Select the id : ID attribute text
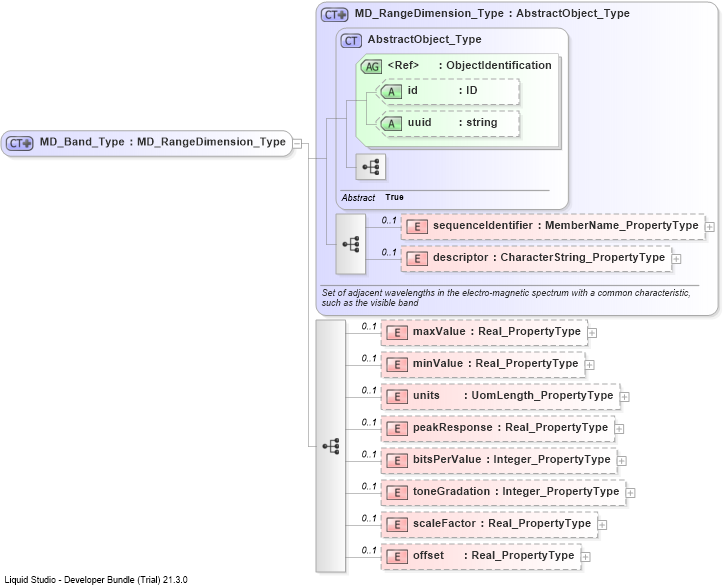 click(x=443, y=90)
